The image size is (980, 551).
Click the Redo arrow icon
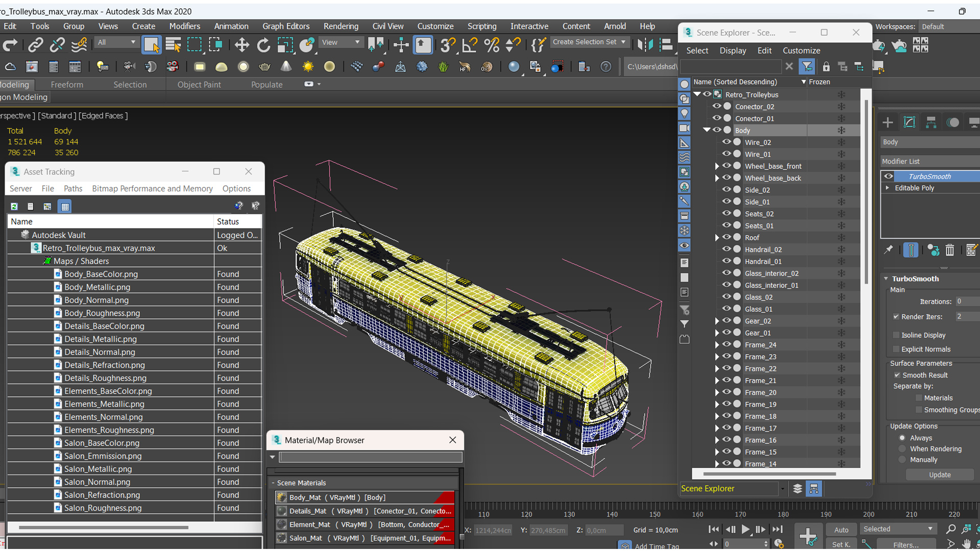(10, 45)
